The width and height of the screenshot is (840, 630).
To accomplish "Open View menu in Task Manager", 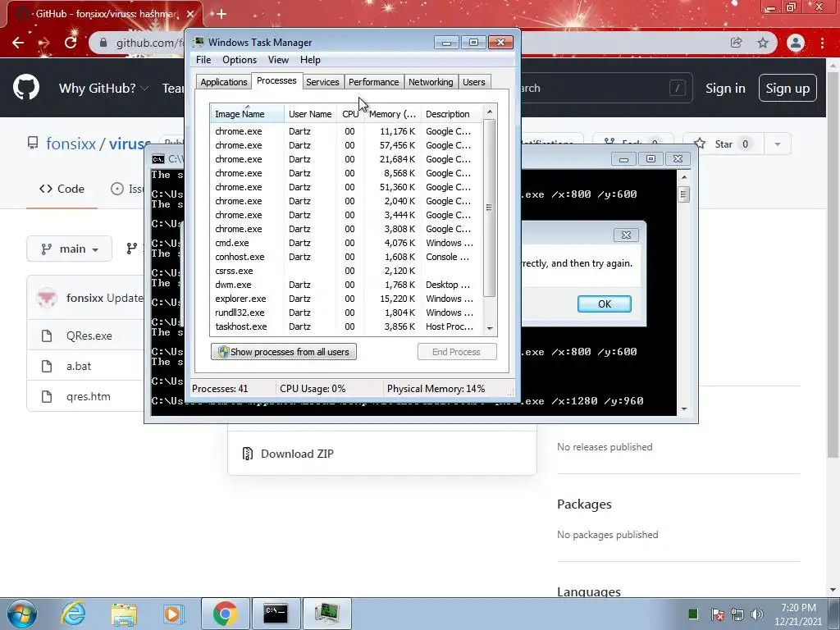I will 278,59.
